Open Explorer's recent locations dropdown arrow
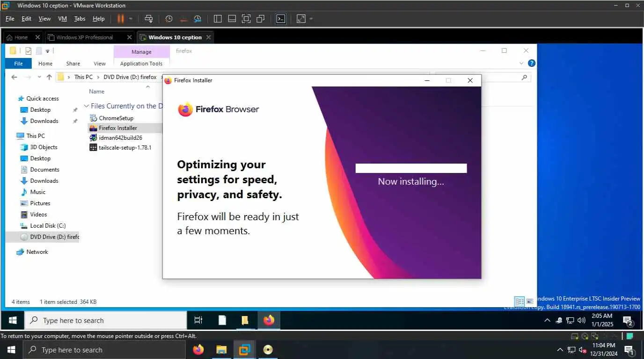 (39, 77)
